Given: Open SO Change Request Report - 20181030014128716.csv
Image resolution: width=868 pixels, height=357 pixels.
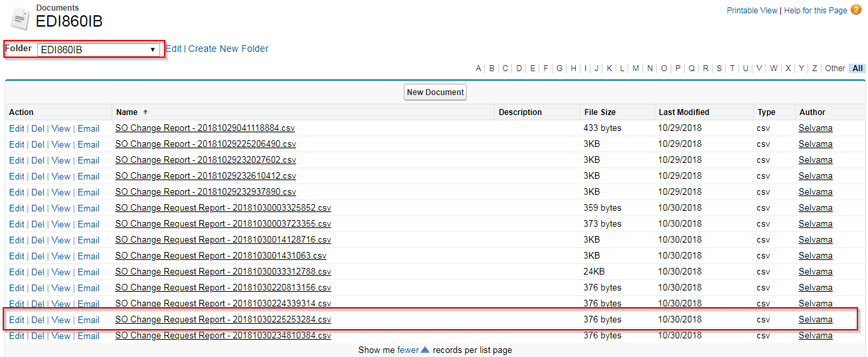Looking at the screenshot, I should (x=223, y=239).
